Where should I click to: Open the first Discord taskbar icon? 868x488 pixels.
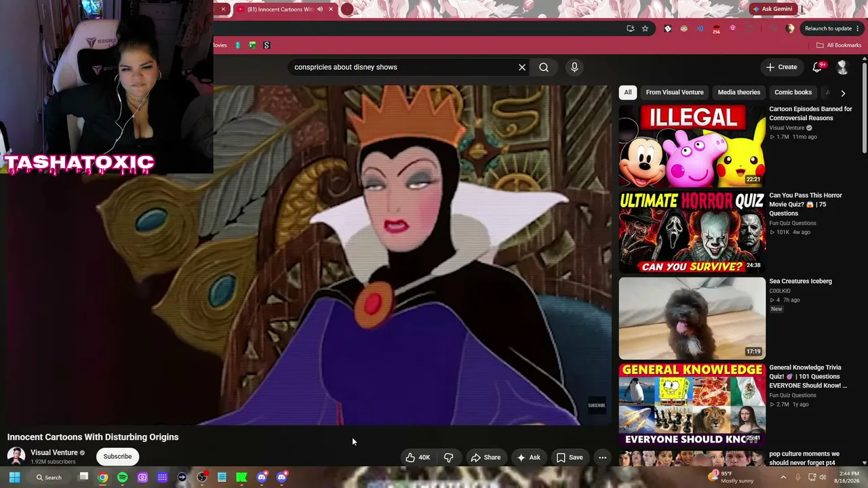pos(262,477)
